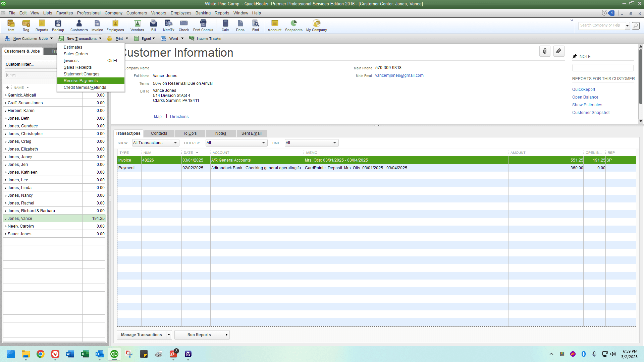Image resolution: width=644 pixels, height=362 pixels.
Task: Open the Customer Snapshot link
Action: click(591, 113)
